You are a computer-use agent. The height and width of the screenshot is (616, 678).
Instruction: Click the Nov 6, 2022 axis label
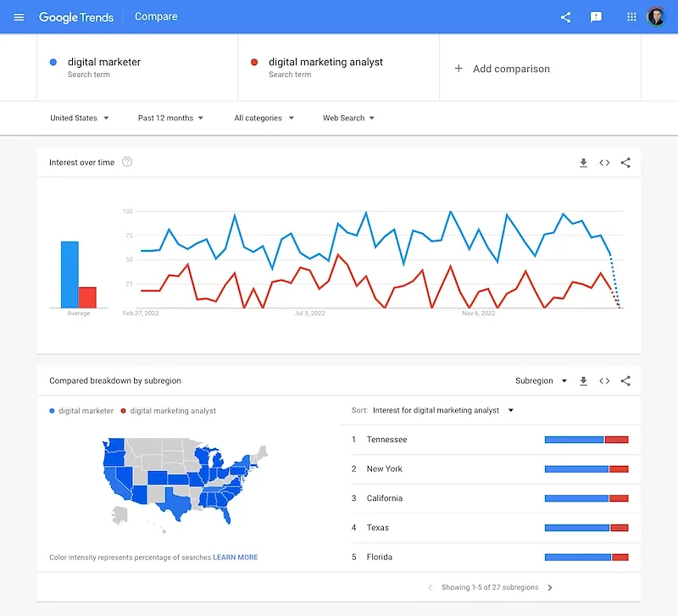[x=479, y=314]
